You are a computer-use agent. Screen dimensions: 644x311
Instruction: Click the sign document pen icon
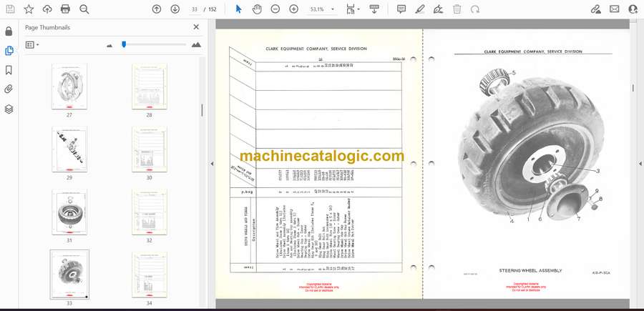tap(438, 9)
